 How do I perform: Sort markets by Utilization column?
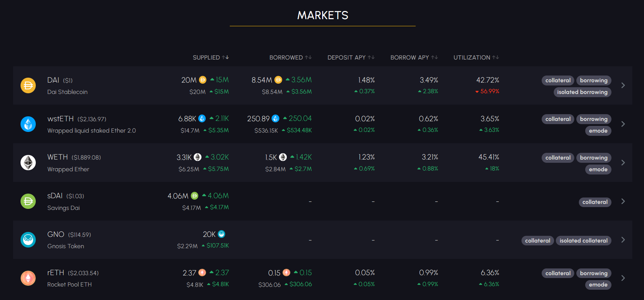point(476,57)
